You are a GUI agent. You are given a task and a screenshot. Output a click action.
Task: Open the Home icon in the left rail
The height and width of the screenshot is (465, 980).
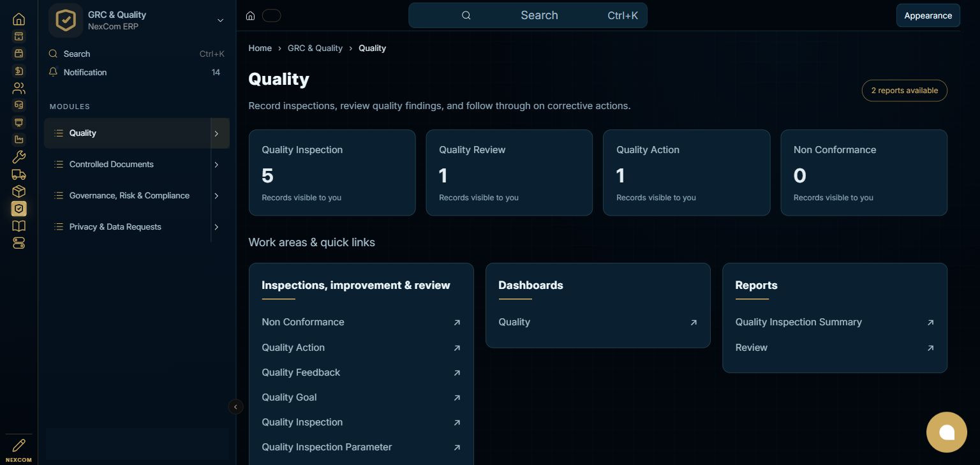(x=19, y=19)
